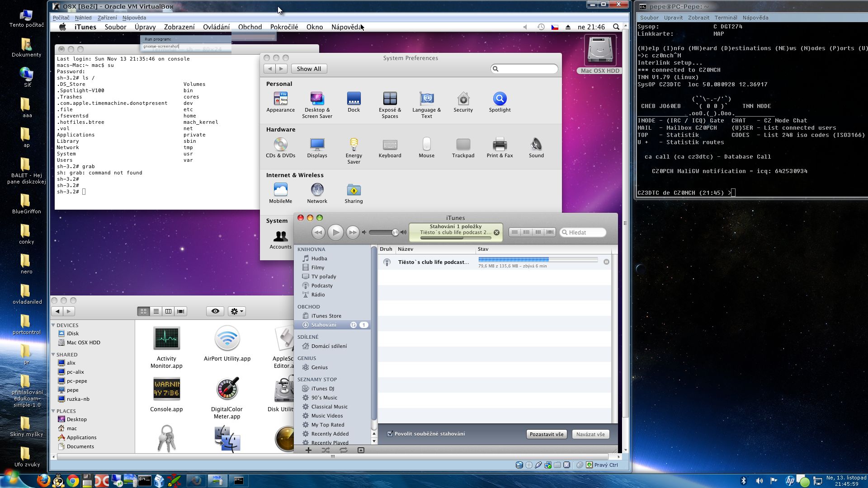Open Accounts preferences pane
Viewport: 868px width, 488px height.
point(280,239)
